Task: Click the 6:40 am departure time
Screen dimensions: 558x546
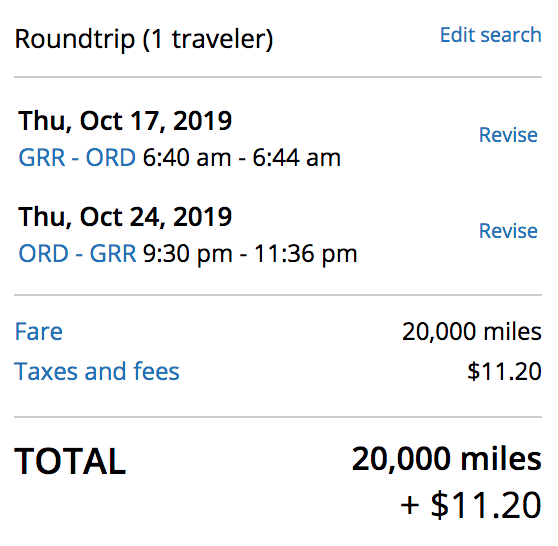Action: tap(187, 157)
